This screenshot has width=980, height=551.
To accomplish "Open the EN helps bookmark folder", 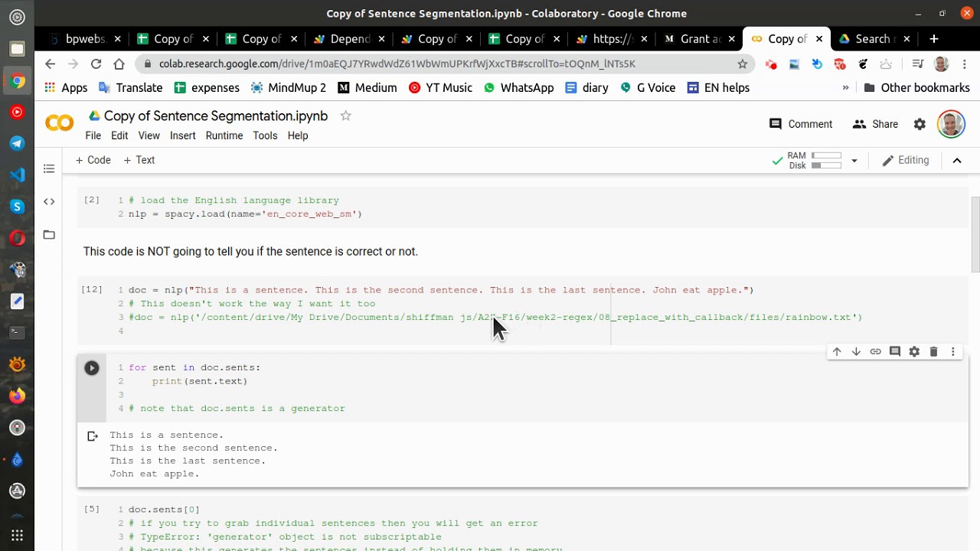I will pos(717,87).
